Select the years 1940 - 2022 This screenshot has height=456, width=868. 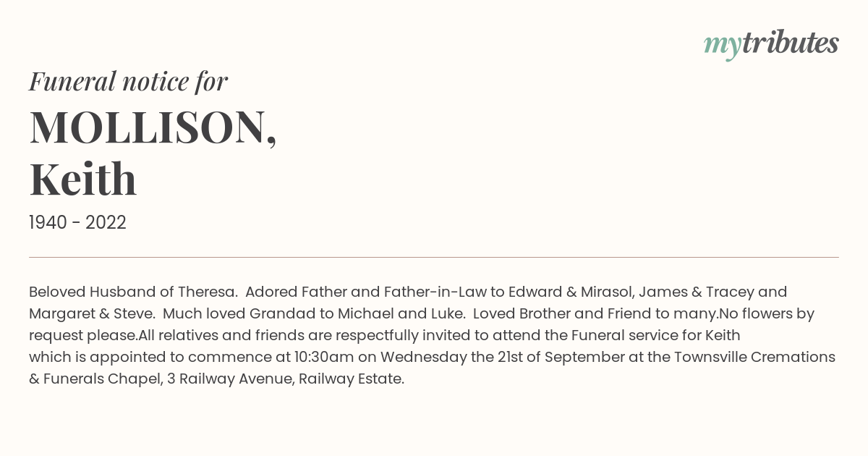click(x=77, y=223)
